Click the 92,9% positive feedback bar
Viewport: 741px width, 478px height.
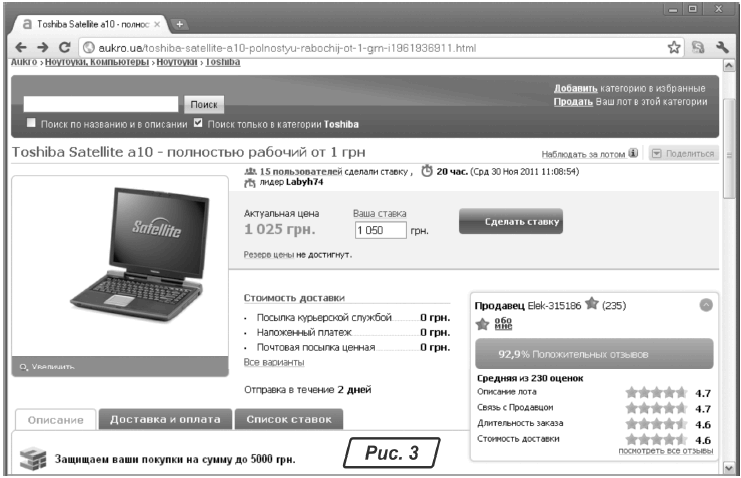tap(592, 354)
